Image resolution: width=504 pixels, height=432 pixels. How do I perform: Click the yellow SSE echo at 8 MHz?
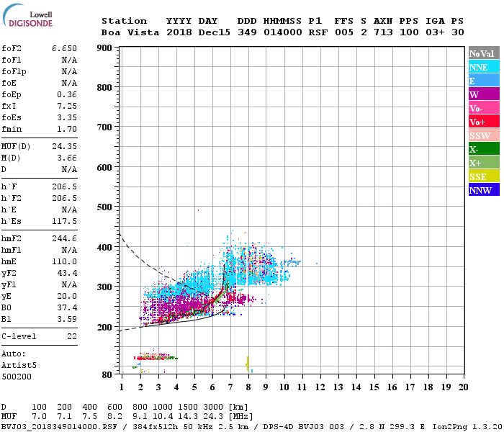coord(247,364)
